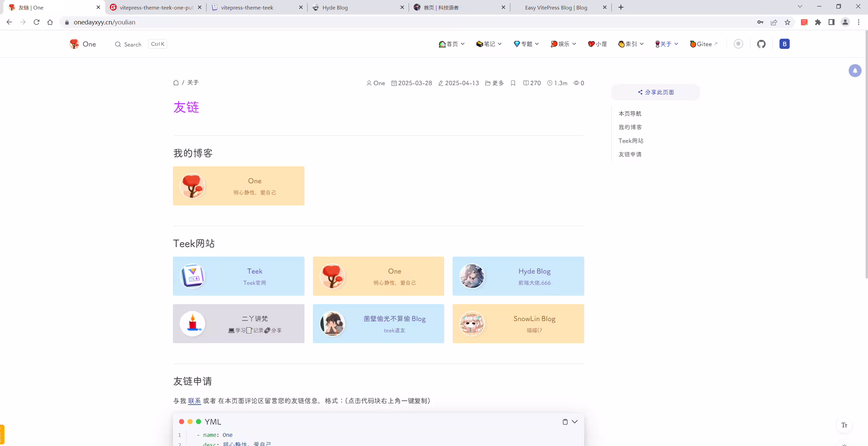Close the Hyde Blog browser tab

tap(402, 7)
